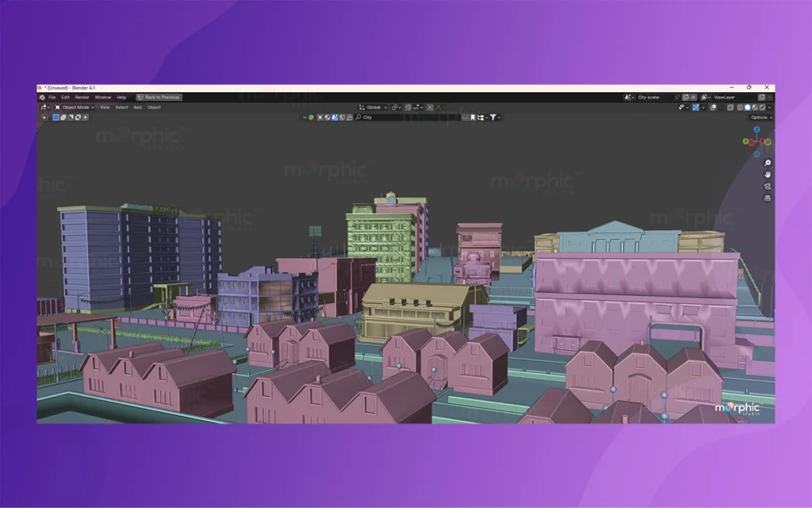Open the viewport View menu
Image resolution: width=812 pixels, height=508 pixels.
tap(105, 107)
